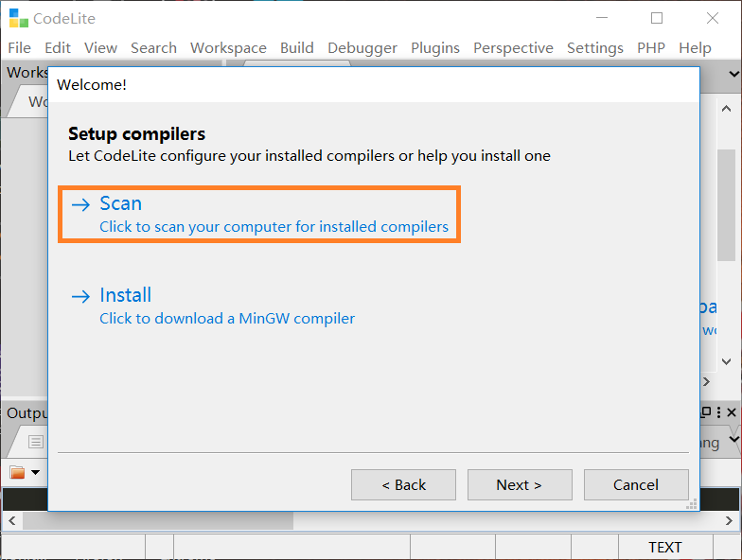742x560 pixels.
Task: Click the Output pane float icon
Action: [x=706, y=412]
